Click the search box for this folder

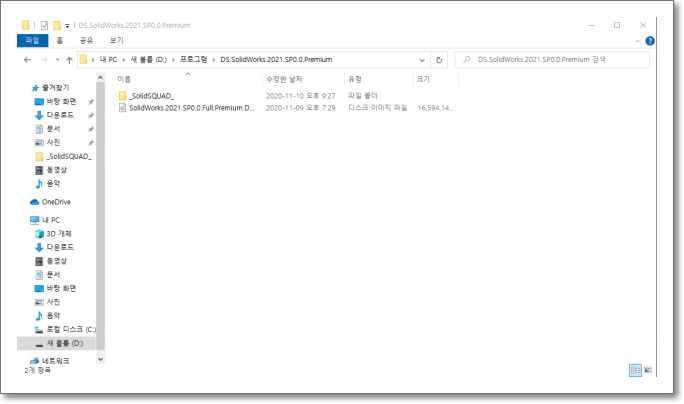(552, 60)
